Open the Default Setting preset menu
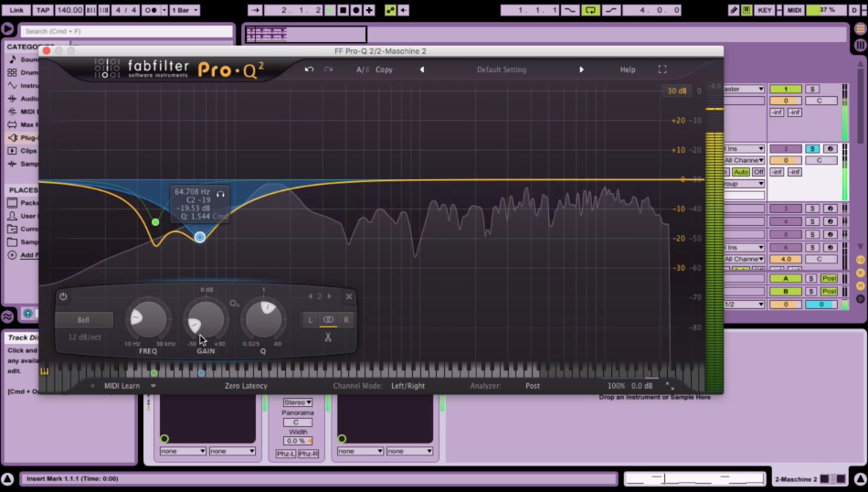 [x=502, y=70]
